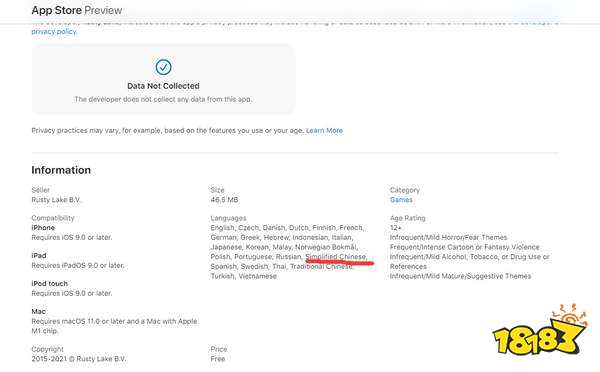600x372 pixels.
Task: Click the Data Not Collected checkmark icon
Action: [163, 67]
